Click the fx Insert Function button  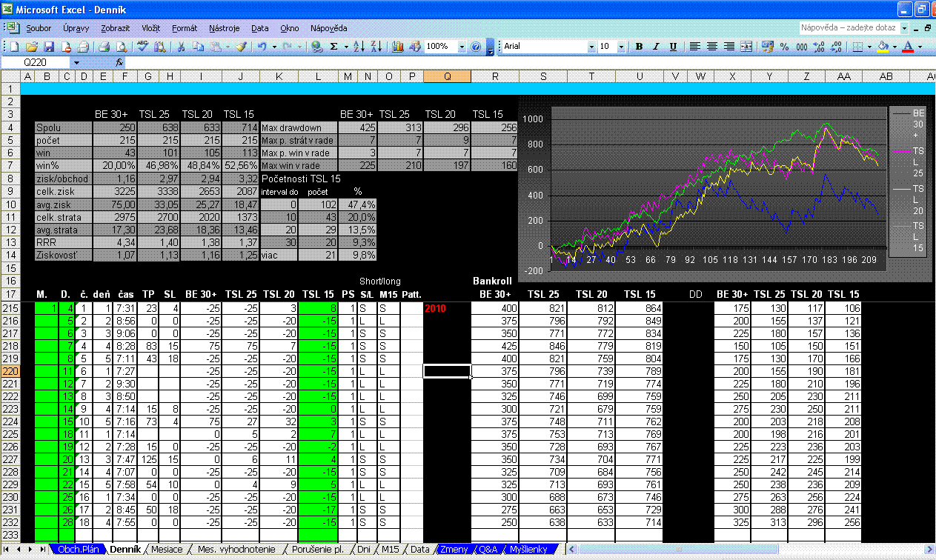119,63
